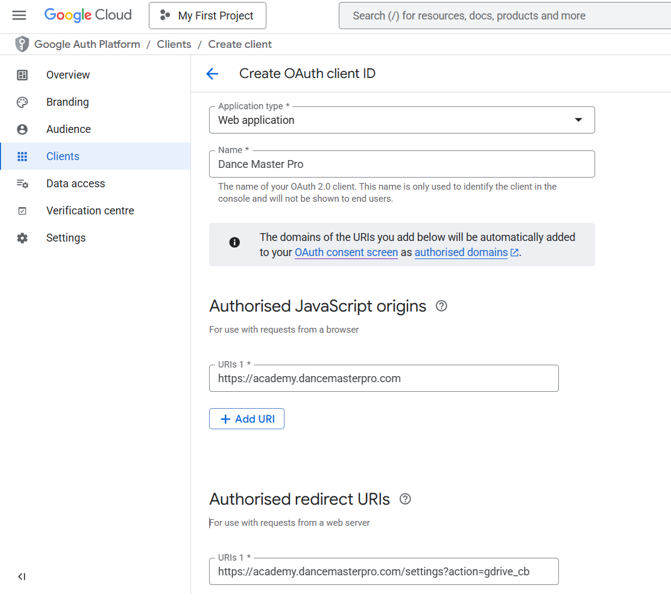Open Data access section
This screenshot has height=605, width=671.
tap(75, 184)
